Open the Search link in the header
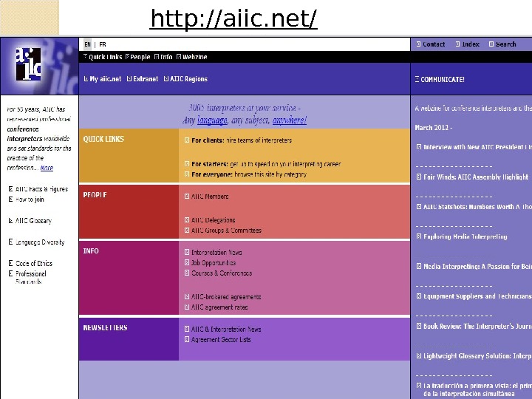 point(505,44)
